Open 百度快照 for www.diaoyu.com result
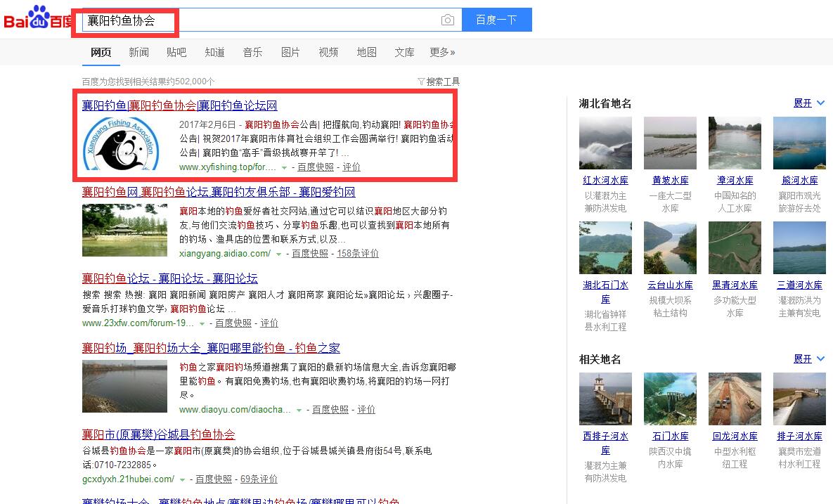Screen dimensions: 833x504 pos(330,410)
